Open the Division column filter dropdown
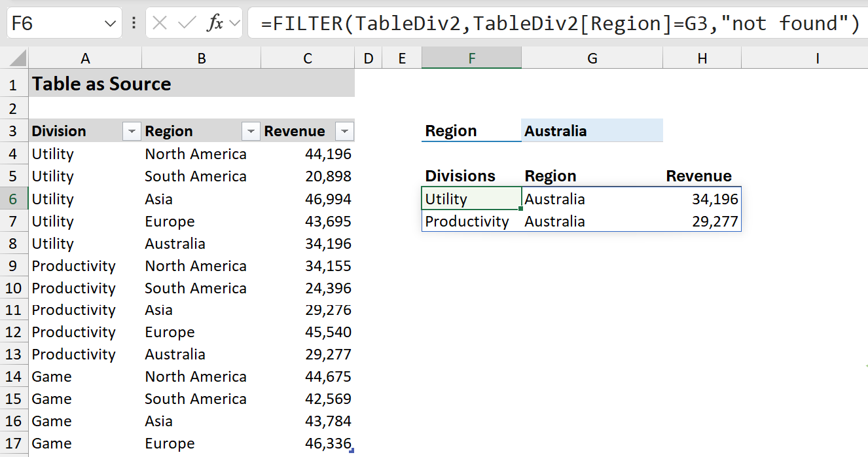Screen dimensions: 868x457 pyautogui.click(x=132, y=132)
